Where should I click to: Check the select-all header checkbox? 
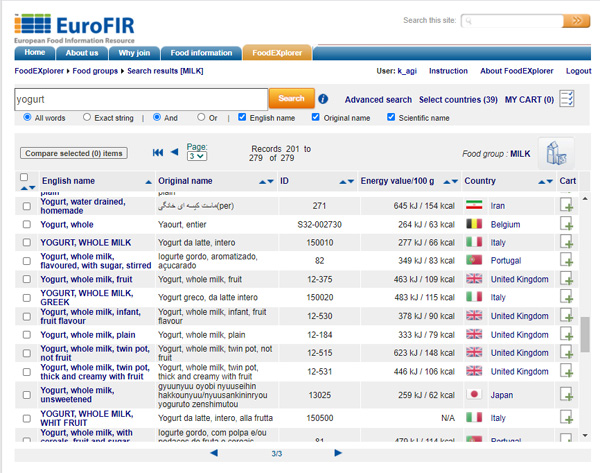[x=24, y=177]
